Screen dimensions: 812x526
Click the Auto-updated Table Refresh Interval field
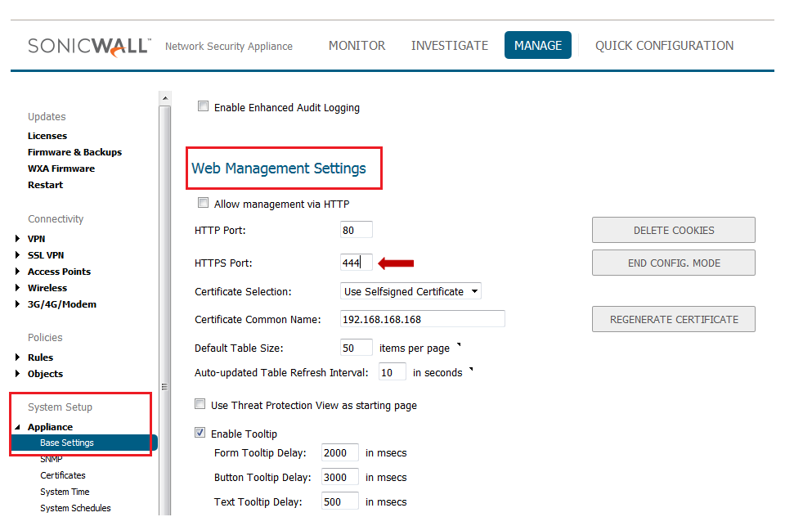(x=392, y=372)
